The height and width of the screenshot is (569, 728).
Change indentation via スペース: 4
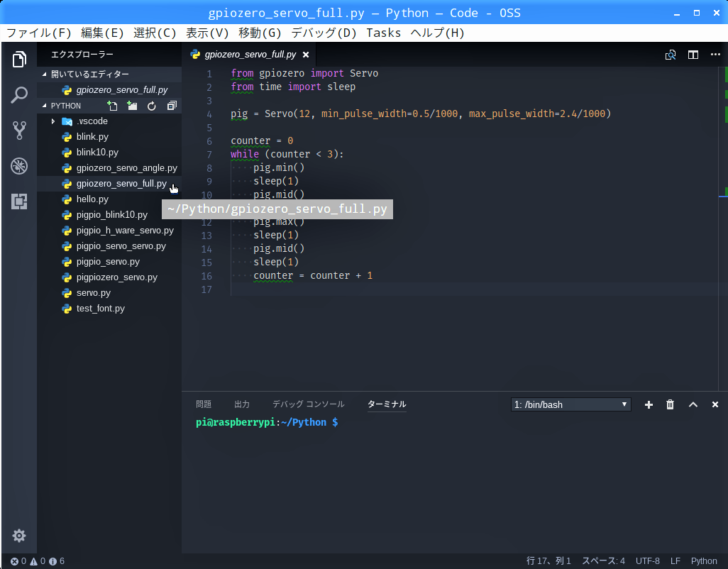603,561
